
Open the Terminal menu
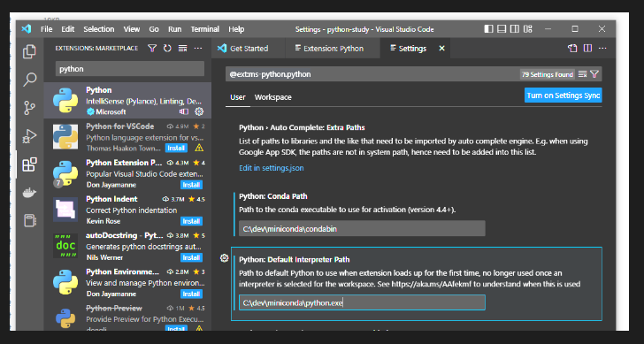point(204,29)
